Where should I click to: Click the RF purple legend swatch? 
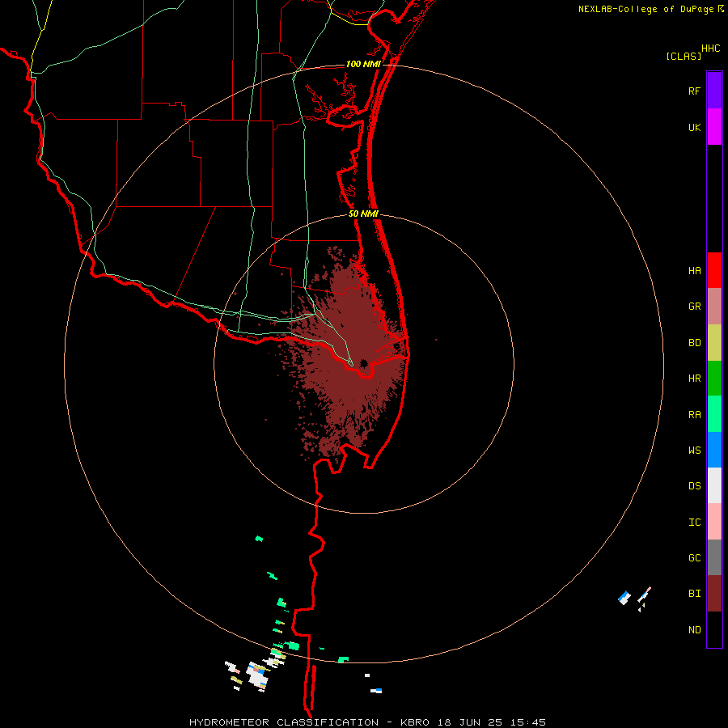[x=714, y=91]
